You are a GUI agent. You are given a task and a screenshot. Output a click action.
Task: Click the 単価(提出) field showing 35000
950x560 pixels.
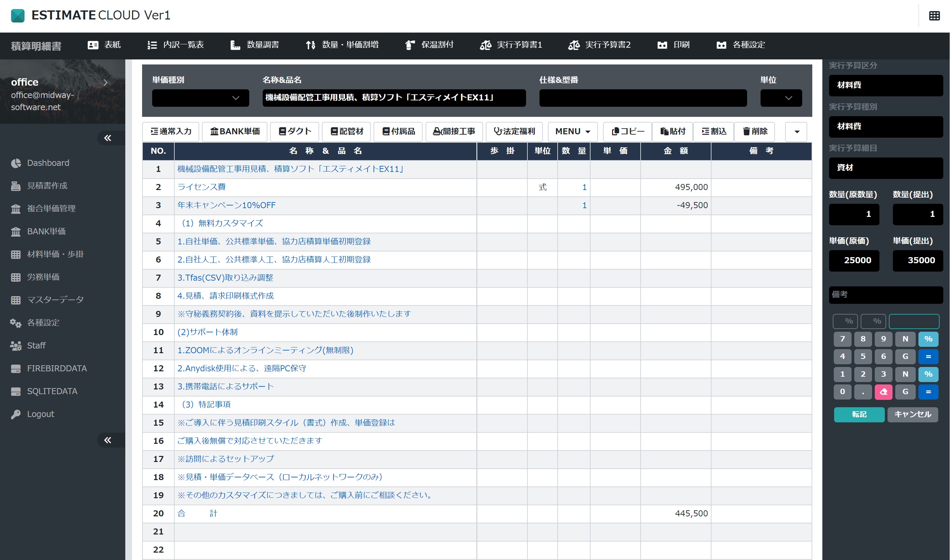click(x=917, y=261)
